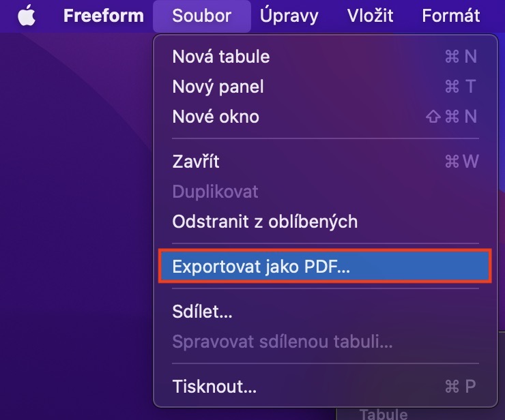Pick Nové okno in Soubor menu
505x420 pixels.
click(216, 117)
